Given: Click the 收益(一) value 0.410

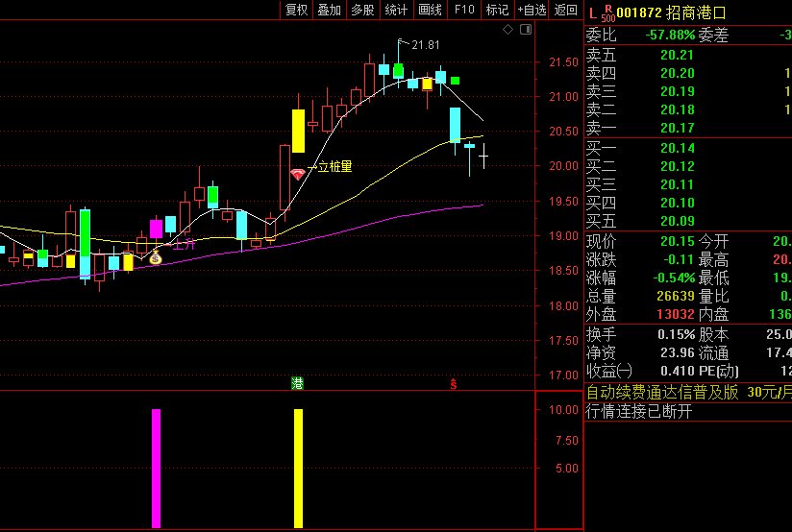Looking at the screenshot, I should tap(678, 371).
